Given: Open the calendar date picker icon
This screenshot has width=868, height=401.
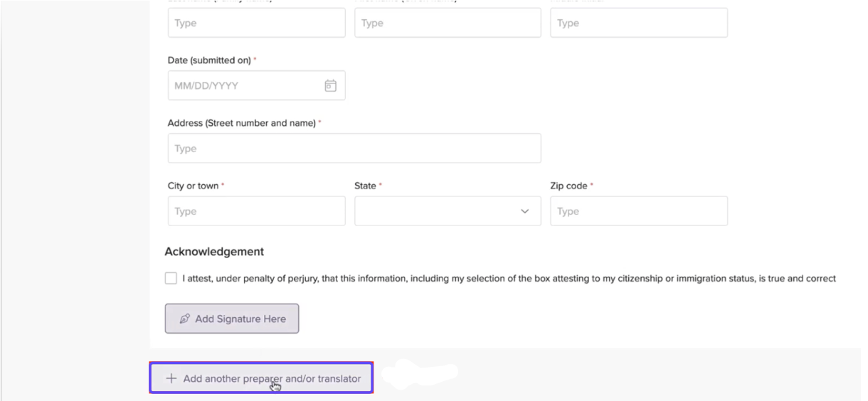Looking at the screenshot, I should click(330, 86).
